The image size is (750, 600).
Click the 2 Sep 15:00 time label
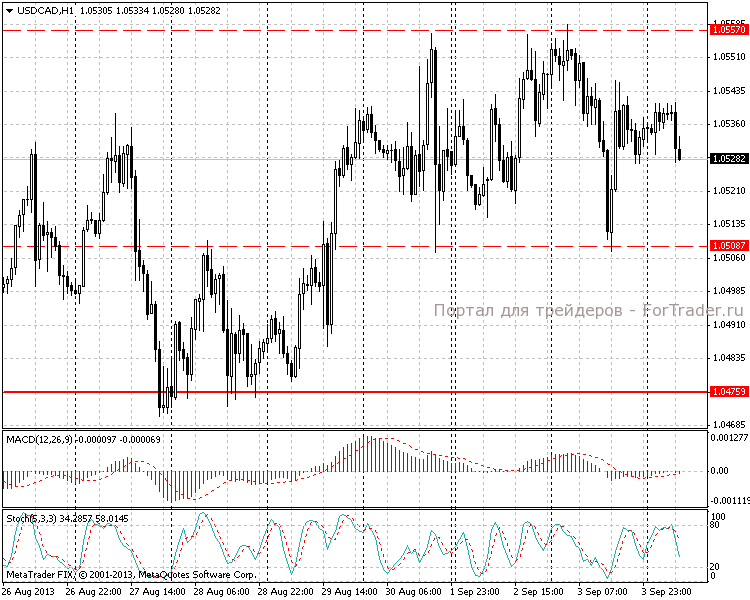(539, 592)
